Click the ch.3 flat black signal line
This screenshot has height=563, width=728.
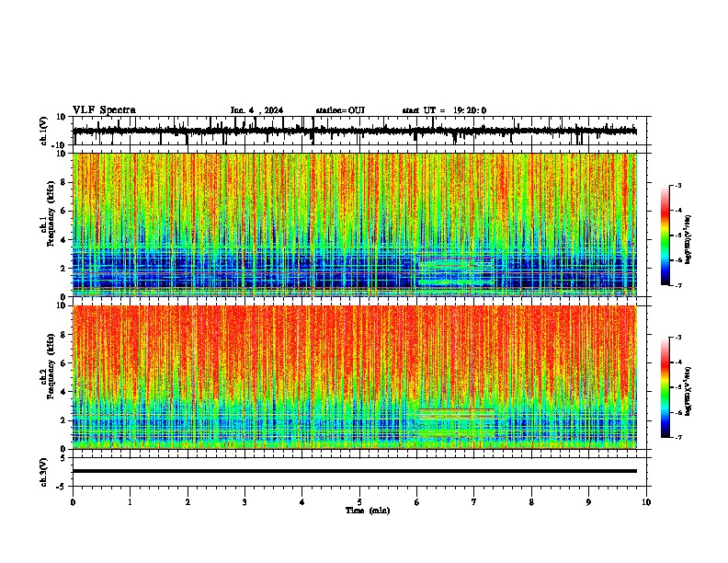click(x=354, y=471)
